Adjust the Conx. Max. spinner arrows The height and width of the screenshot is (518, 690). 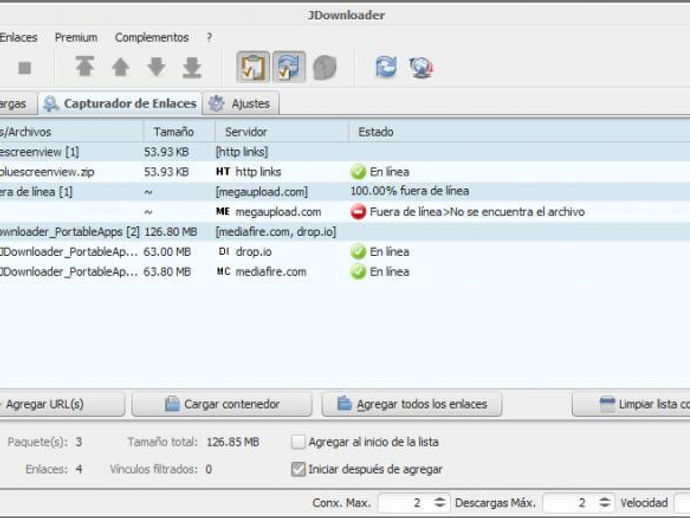(440, 502)
